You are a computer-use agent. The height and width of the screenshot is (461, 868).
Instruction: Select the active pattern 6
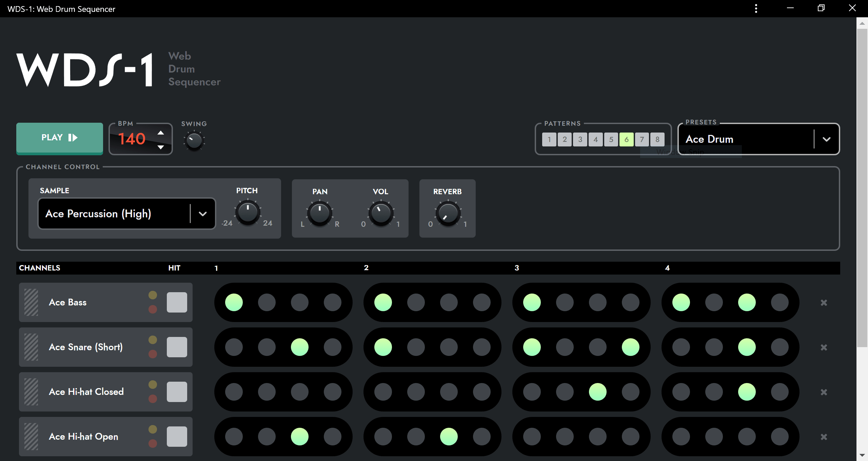point(627,139)
